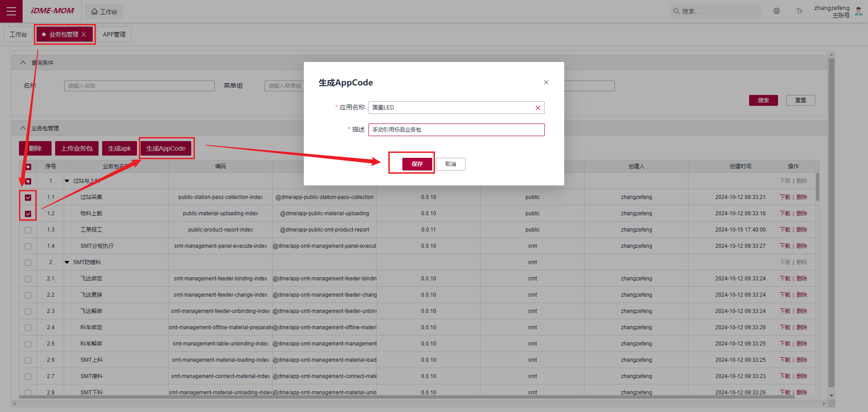The height and width of the screenshot is (412, 868).
Task: Check the 工单报工 row checkbox
Action: click(28, 230)
